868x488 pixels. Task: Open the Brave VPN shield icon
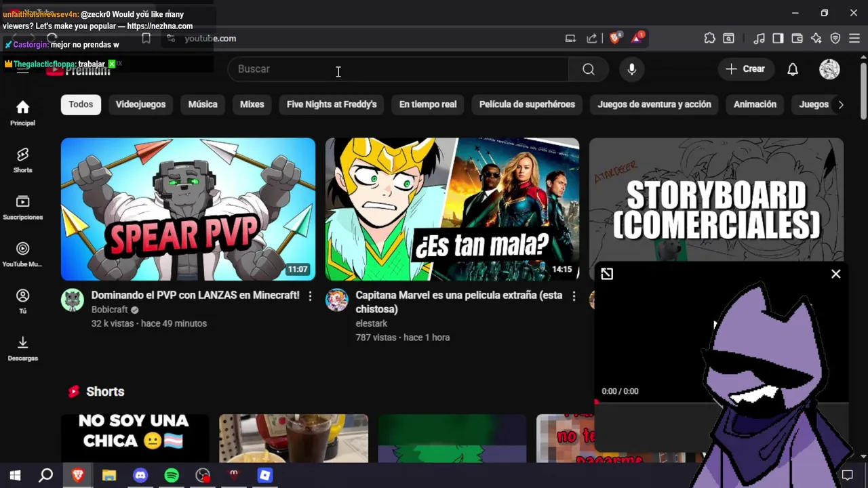pos(835,39)
